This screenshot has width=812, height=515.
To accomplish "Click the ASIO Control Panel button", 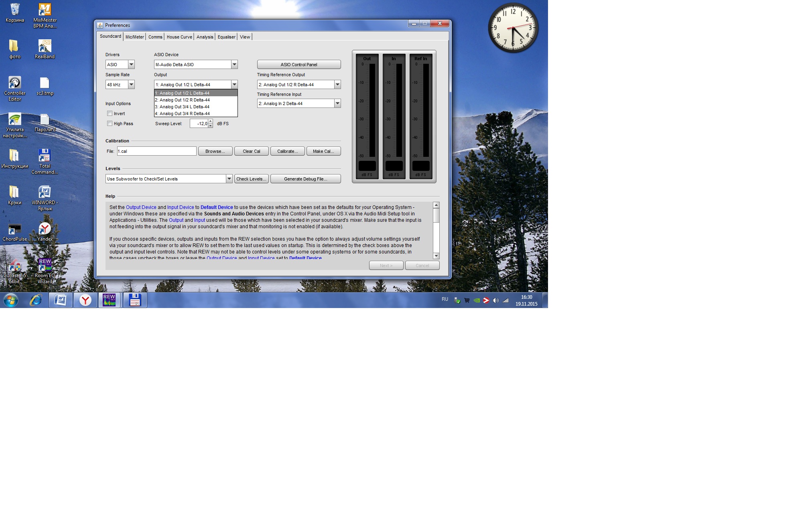I will [x=299, y=65].
